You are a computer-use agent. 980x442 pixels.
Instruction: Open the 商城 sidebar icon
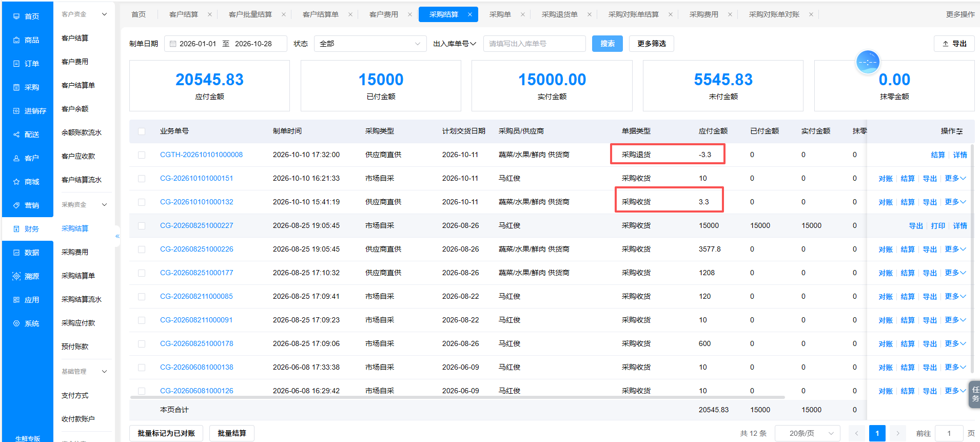pos(16,182)
